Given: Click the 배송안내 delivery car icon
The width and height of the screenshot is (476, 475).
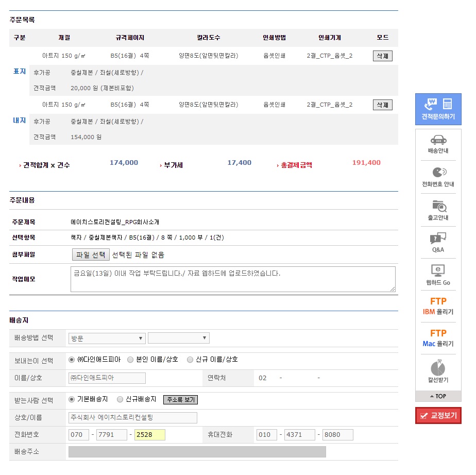Looking at the screenshot, I should tap(438, 144).
